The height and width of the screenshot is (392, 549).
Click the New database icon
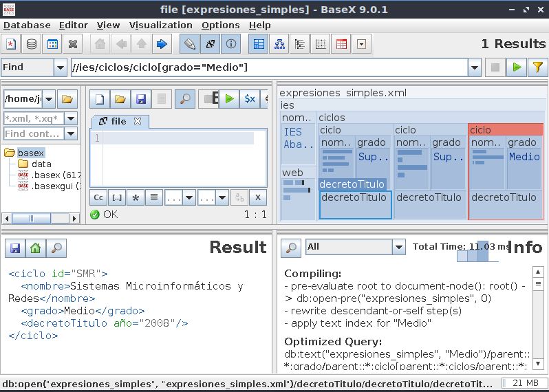click(x=11, y=45)
